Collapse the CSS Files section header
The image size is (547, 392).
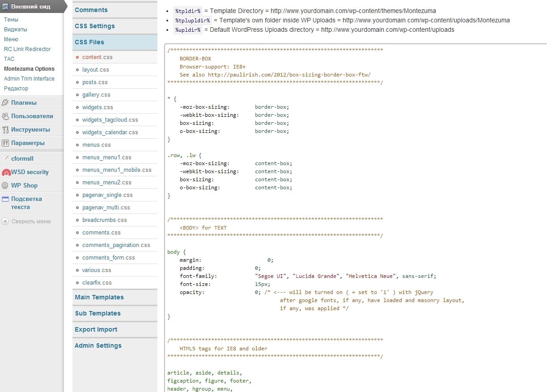(x=89, y=42)
